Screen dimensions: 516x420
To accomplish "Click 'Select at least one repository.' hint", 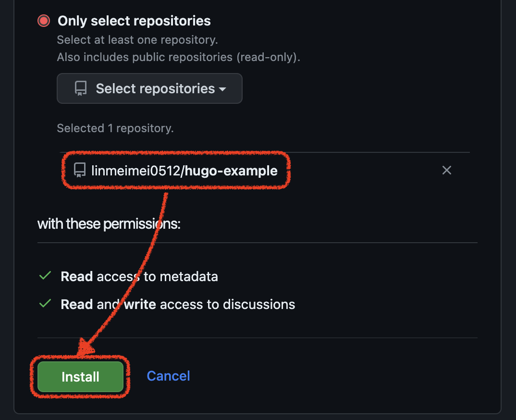I will pos(137,40).
